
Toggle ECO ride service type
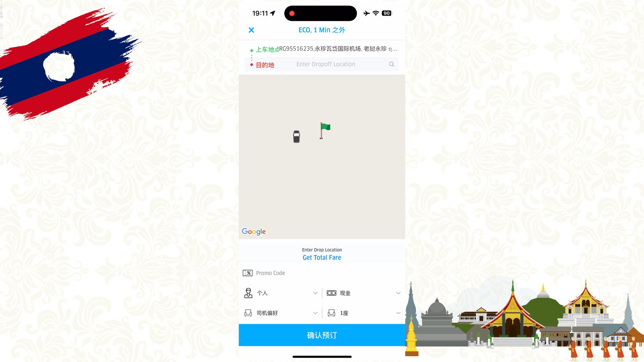tap(322, 30)
